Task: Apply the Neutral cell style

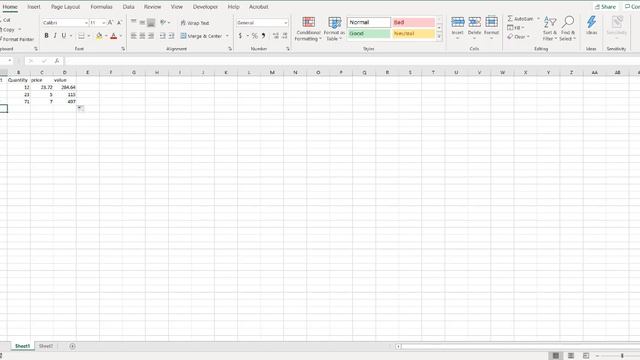Action: [x=413, y=33]
